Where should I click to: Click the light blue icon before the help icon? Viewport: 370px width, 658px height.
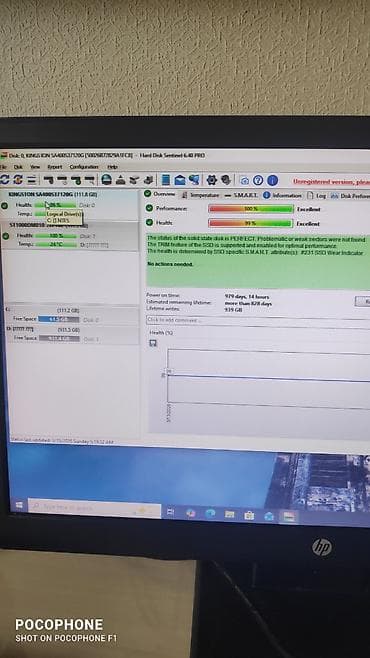(244, 180)
